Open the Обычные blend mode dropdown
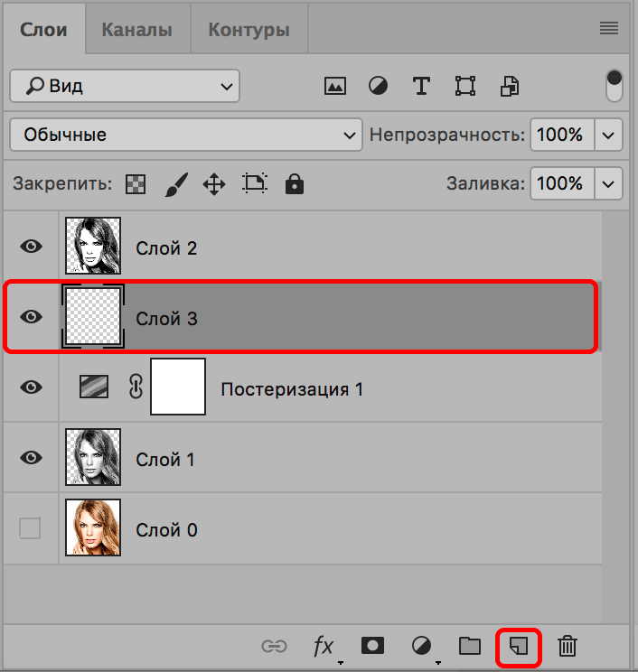Screen dimensions: 638x672 coord(185,135)
